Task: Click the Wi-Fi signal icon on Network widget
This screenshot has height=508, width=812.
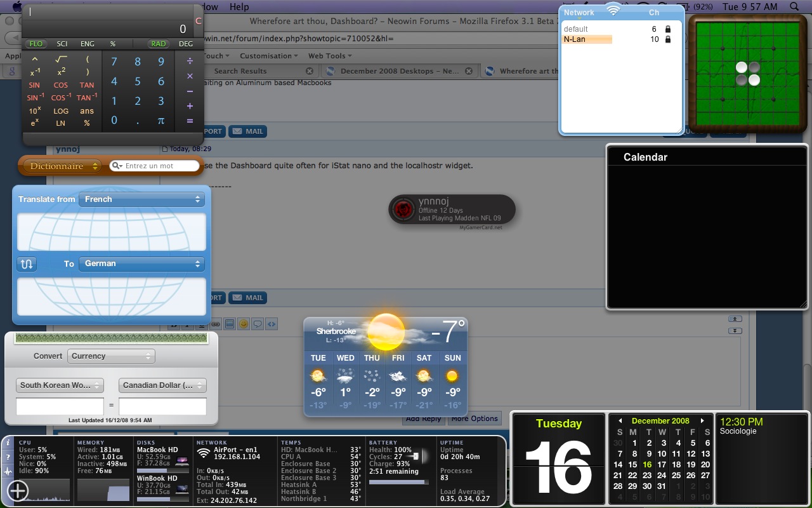Action: (613, 10)
